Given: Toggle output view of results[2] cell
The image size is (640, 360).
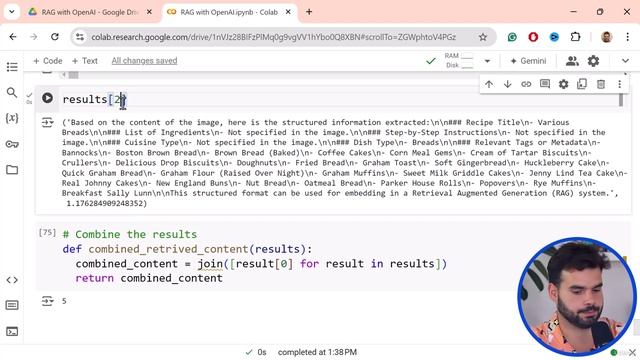Looking at the screenshot, I should click(x=47, y=122).
